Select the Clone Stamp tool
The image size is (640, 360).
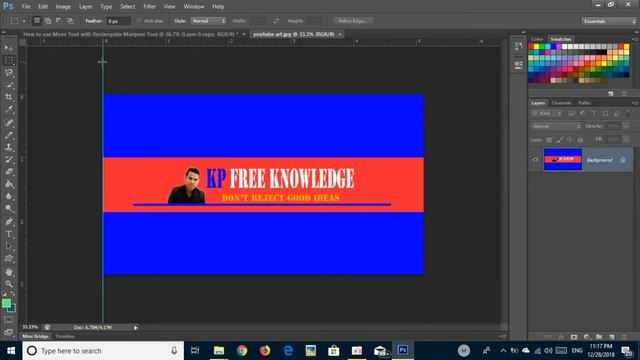[9, 147]
